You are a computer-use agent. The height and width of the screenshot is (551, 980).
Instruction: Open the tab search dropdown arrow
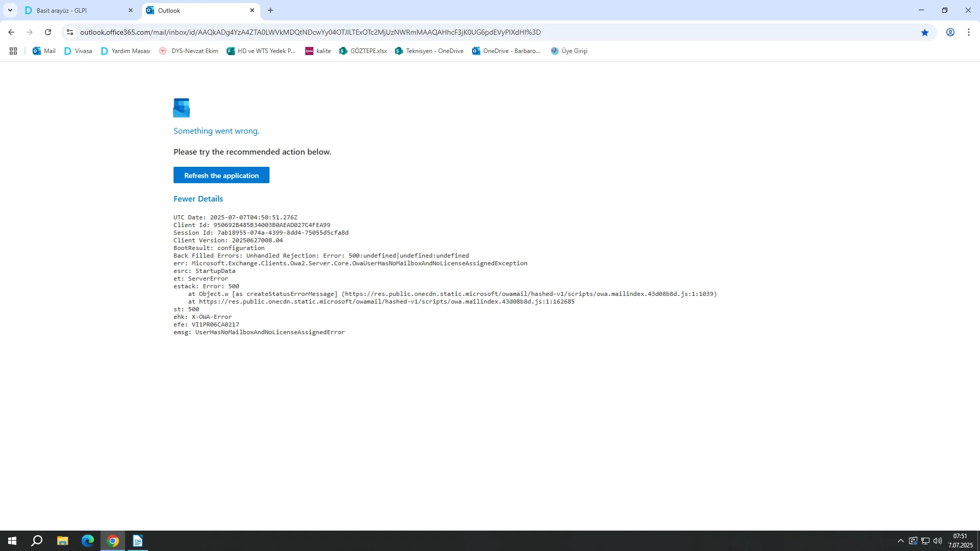10,10
